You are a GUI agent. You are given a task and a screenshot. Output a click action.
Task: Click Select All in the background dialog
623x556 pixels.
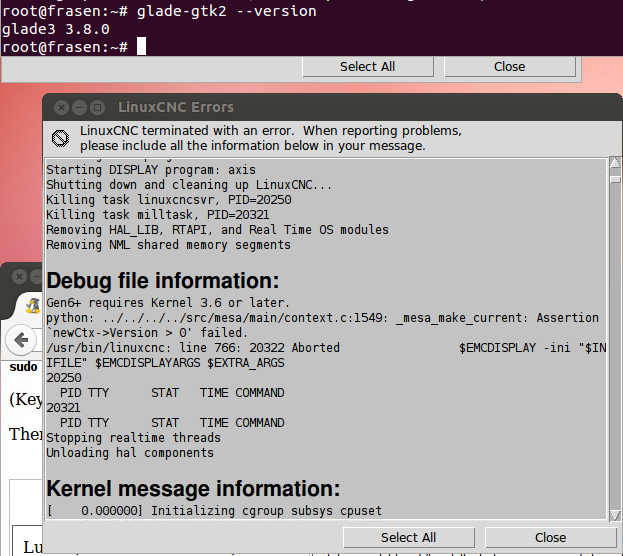tap(368, 66)
